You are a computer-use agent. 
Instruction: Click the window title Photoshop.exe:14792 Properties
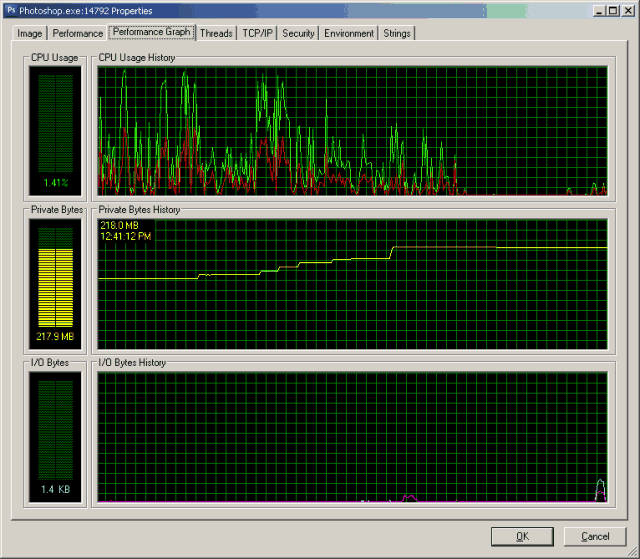pyautogui.click(x=86, y=11)
